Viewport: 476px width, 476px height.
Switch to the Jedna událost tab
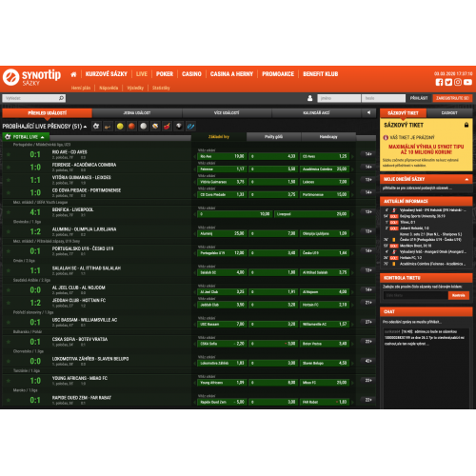[x=137, y=113]
